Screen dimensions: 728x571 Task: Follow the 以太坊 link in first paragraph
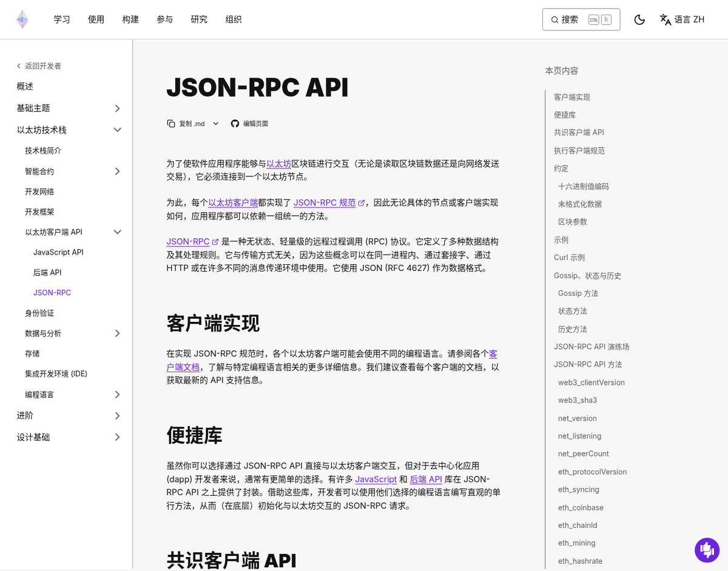click(x=279, y=164)
